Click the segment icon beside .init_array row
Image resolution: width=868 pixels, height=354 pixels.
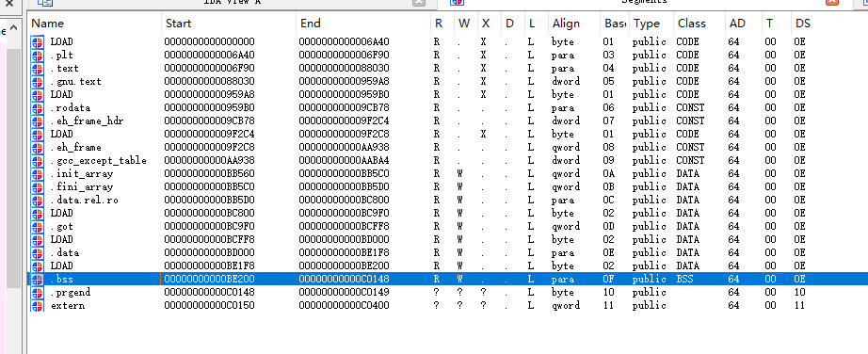[37, 173]
